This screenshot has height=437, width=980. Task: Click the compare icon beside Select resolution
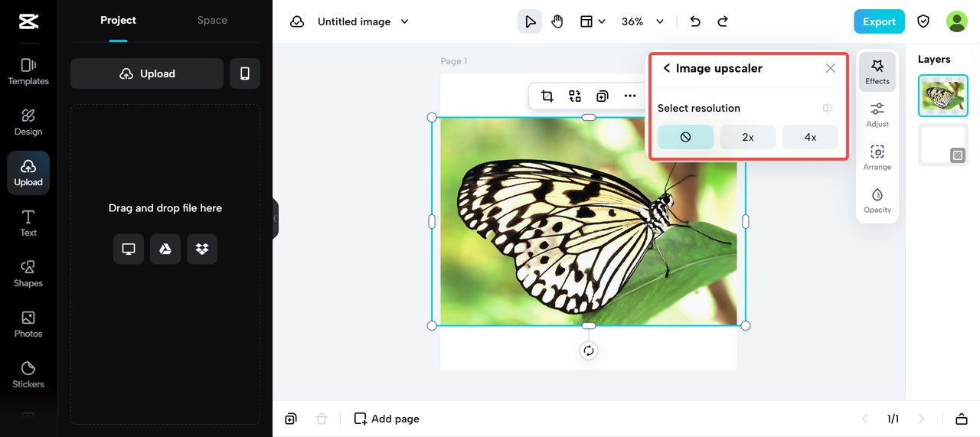point(828,108)
